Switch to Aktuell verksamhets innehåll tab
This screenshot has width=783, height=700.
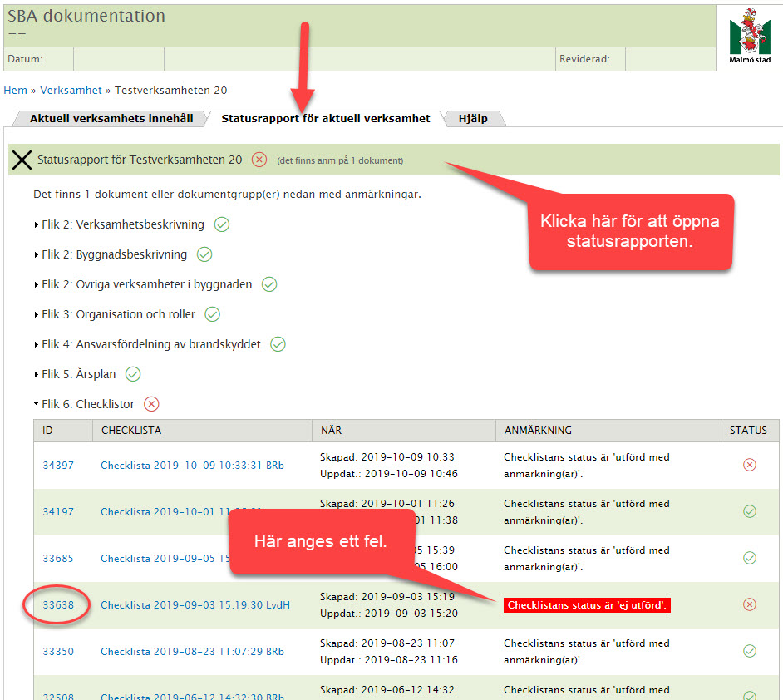coord(111,119)
